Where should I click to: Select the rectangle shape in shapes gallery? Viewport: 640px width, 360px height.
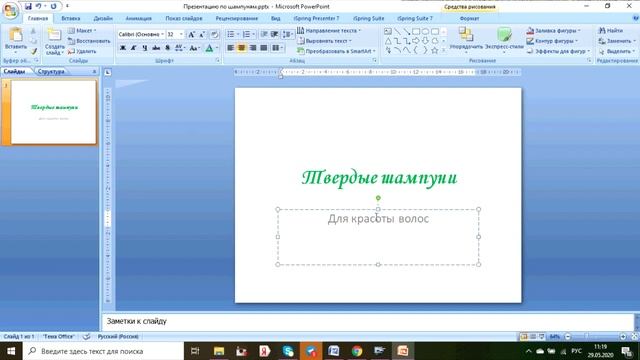point(416,31)
